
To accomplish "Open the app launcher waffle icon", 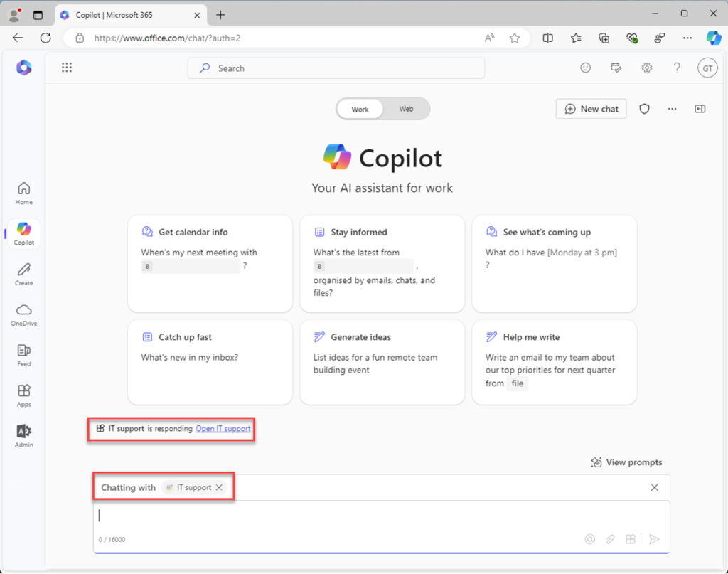I will click(x=67, y=68).
